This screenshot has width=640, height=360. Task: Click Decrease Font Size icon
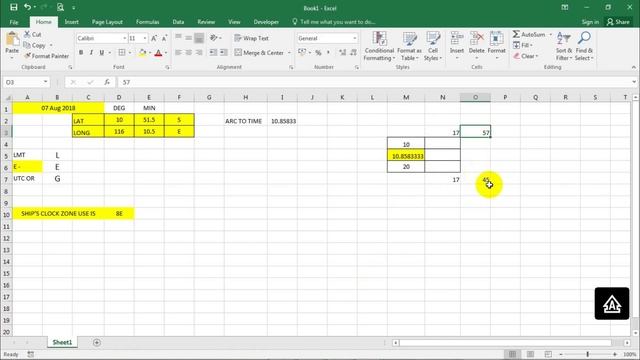[x=164, y=38]
